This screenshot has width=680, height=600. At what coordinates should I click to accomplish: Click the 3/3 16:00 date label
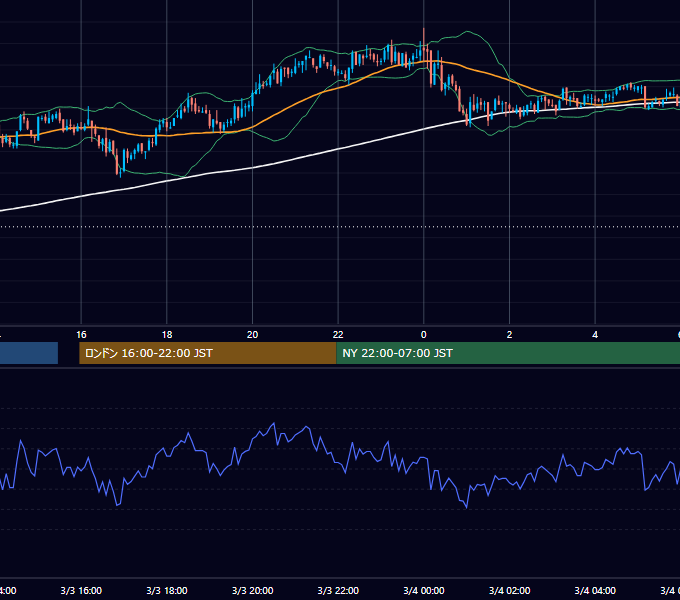pos(81,590)
